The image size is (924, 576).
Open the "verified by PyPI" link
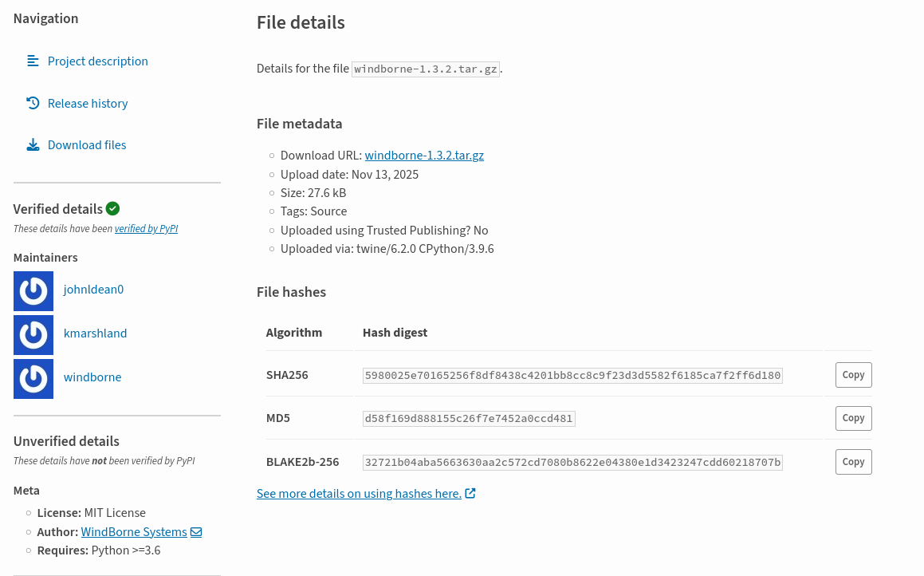tap(146, 229)
